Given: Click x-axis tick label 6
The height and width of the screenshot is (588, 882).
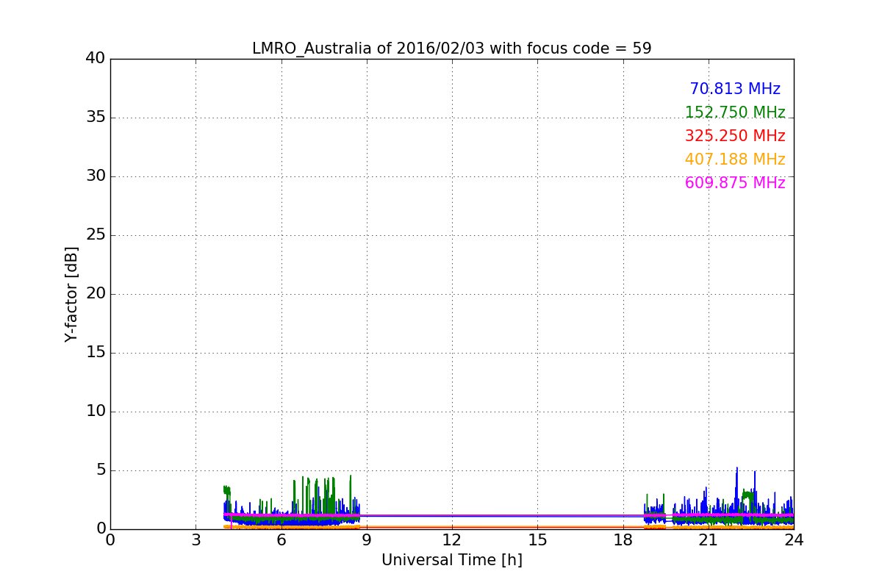Looking at the screenshot, I should [281, 540].
